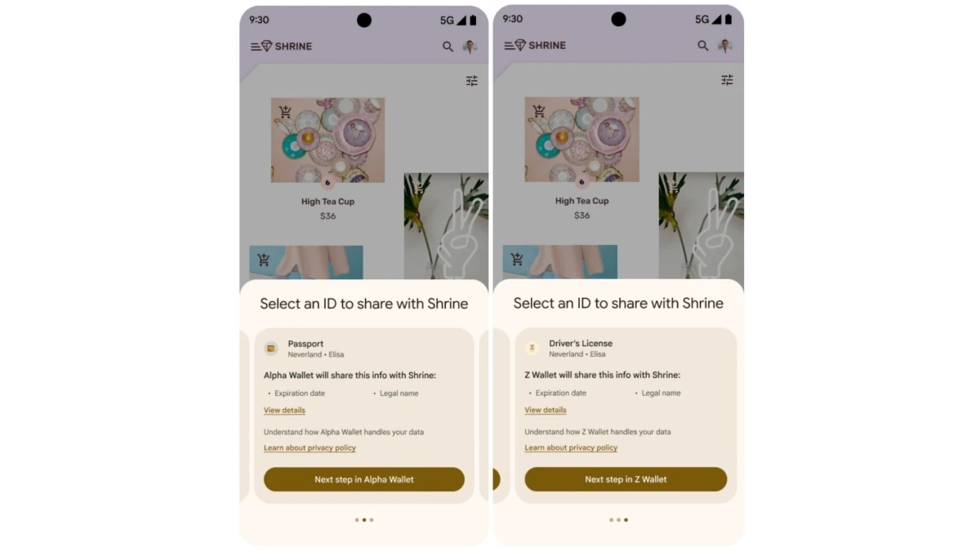Open filter settings icon on right phone
Image resolution: width=980 pixels, height=551 pixels.
(x=727, y=80)
